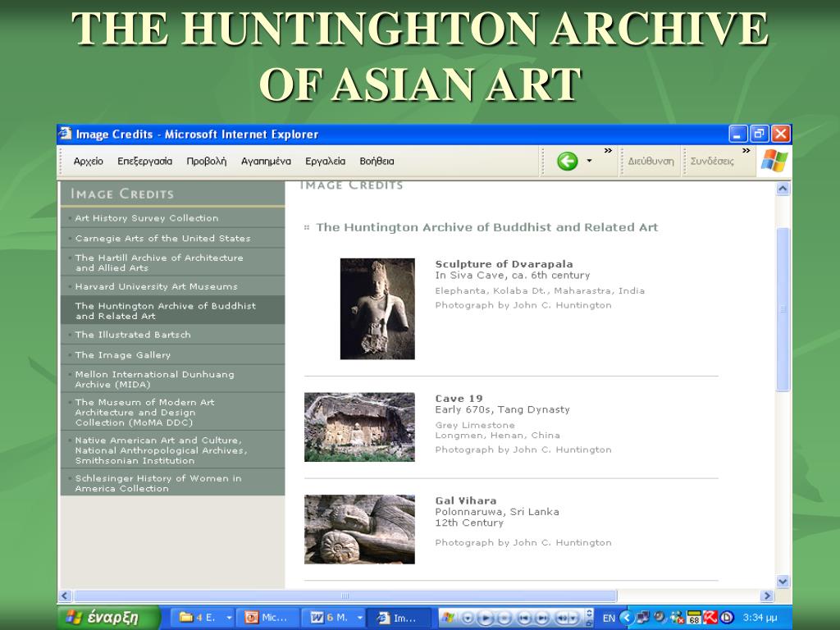Click the Early 670s, Tang Dynasty text
The height and width of the screenshot is (630, 840).
503,410
